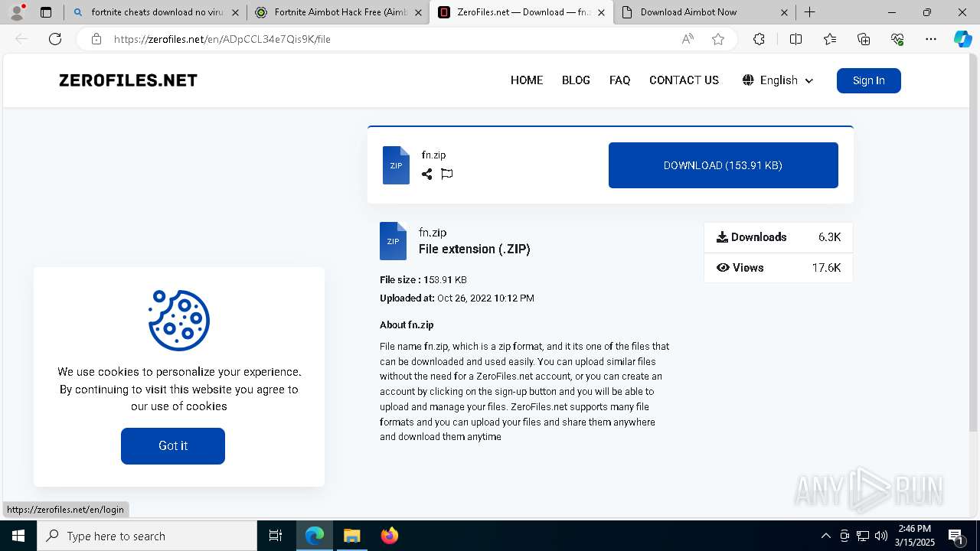The image size is (980, 551).
Task: Click the cookie illustration icon
Action: point(179,320)
